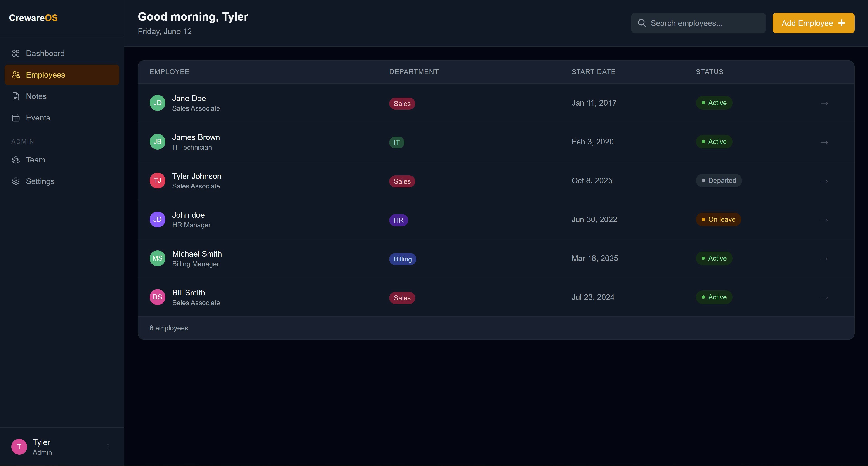This screenshot has height=466, width=868.
Task: Select the Employees menu item
Action: click(62, 75)
